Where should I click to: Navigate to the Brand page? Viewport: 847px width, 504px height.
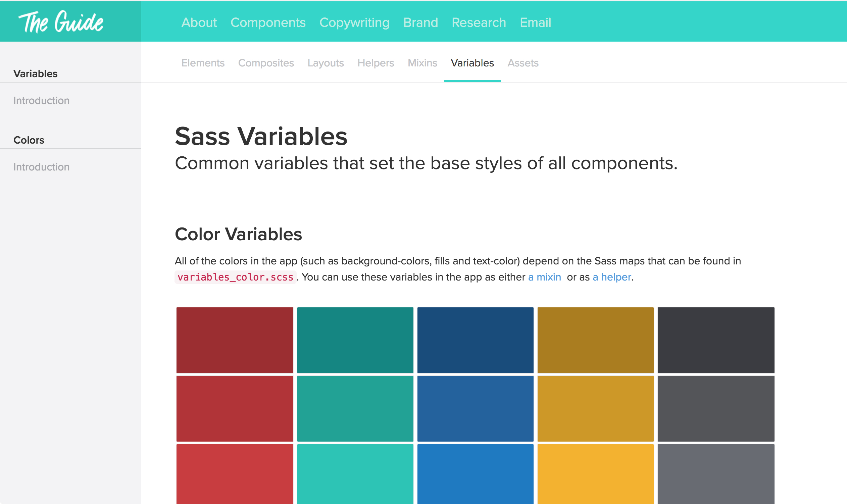point(420,22)
